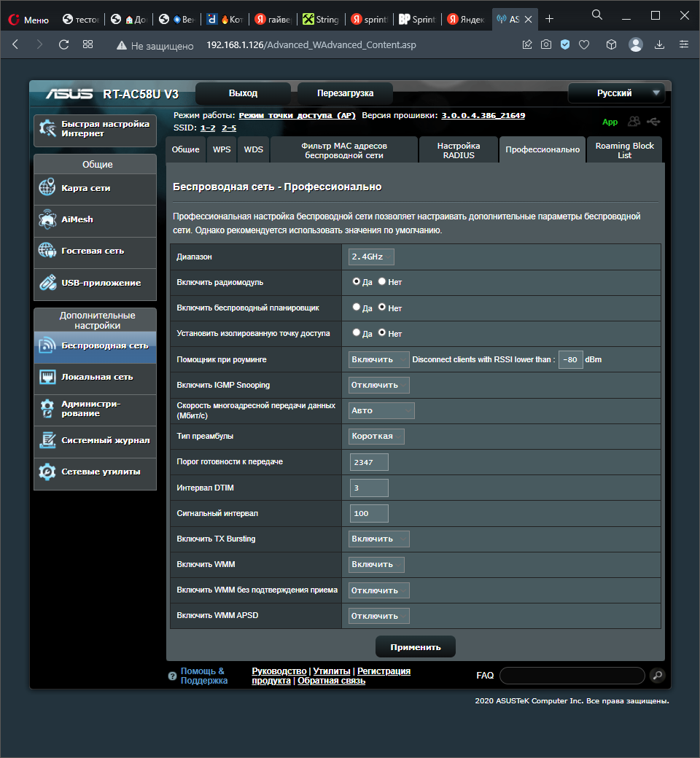
Task: Switch to the WPS tab
Action: tap(222, 149)
